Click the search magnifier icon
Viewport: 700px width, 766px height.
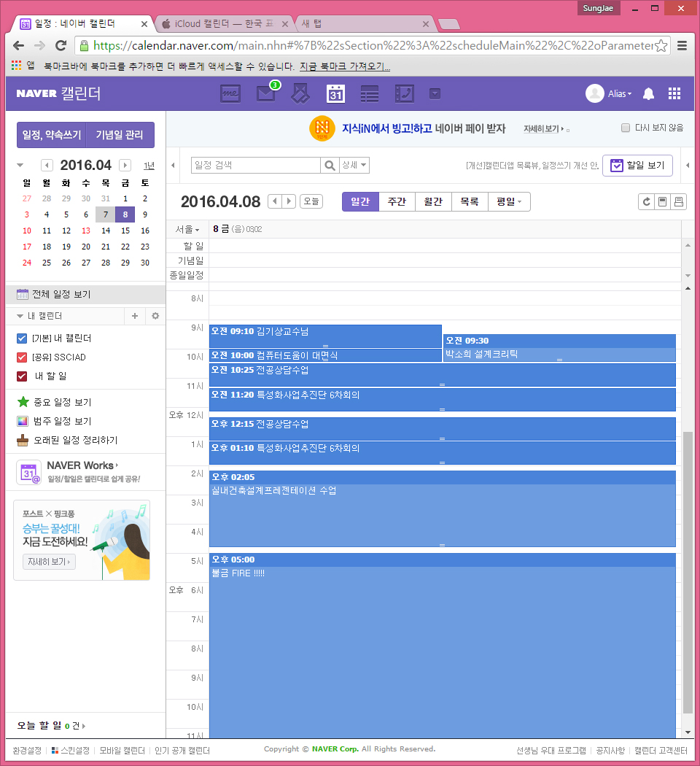click(330, 166)
